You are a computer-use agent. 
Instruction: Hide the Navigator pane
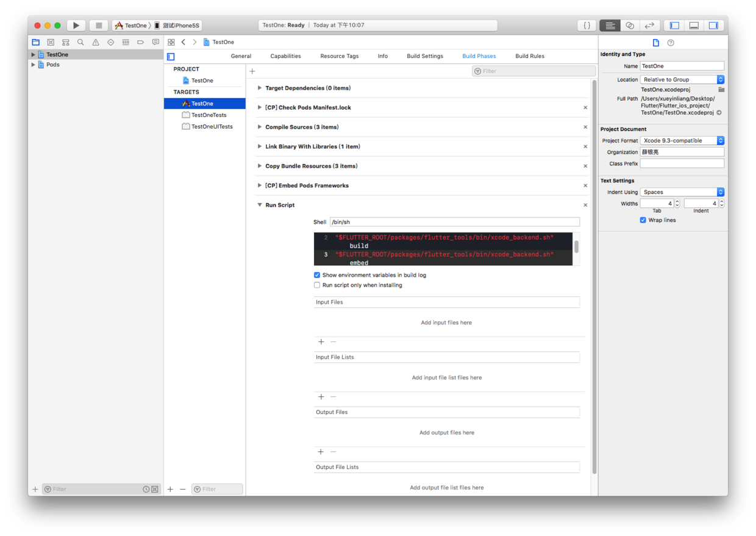(674, 26)
